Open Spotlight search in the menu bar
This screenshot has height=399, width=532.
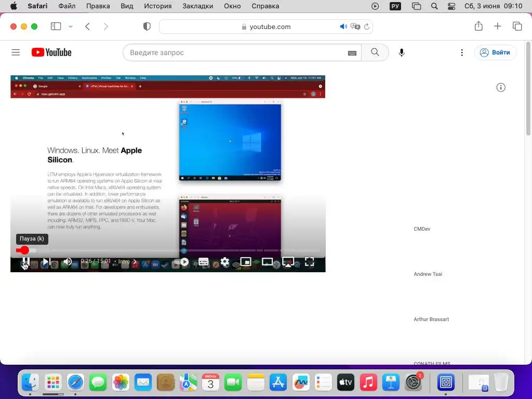pyautogui.click(x=434, y=6)
